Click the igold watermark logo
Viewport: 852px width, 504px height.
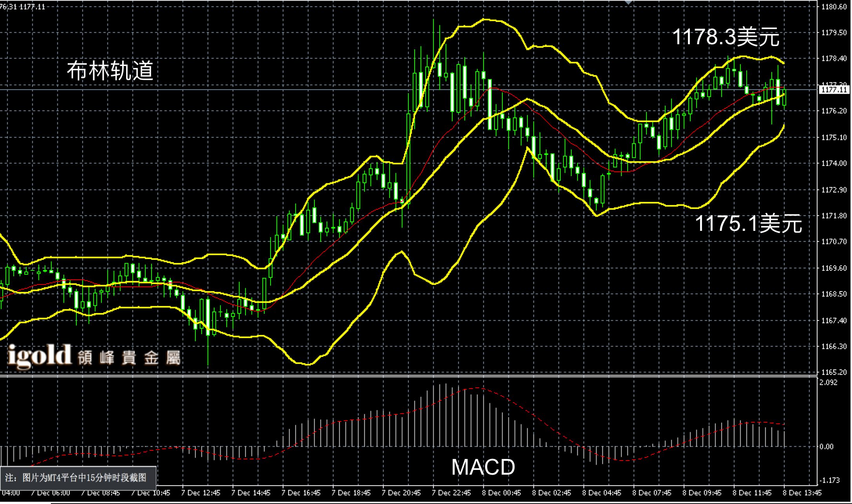coord(39,356)
